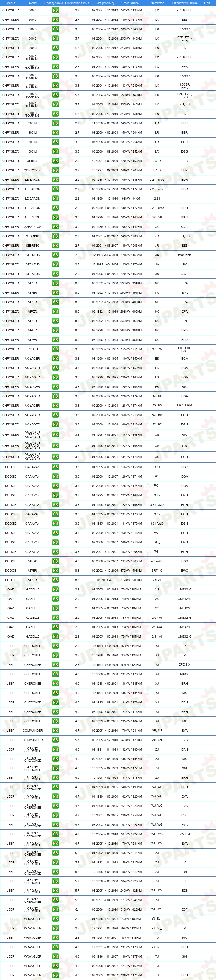Image resolution: width=216 pixels, height=980 pixels.
Task: Click the fuel type icon for Chrysler Vision
Action: click(56, 349)
